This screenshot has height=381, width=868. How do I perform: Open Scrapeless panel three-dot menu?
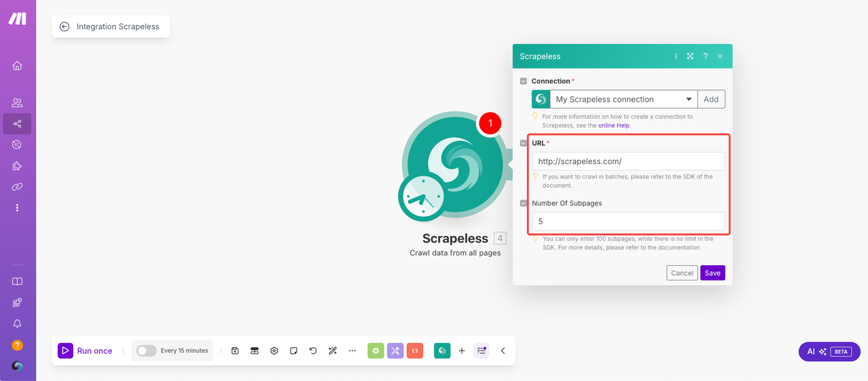[x=676, y=56]
